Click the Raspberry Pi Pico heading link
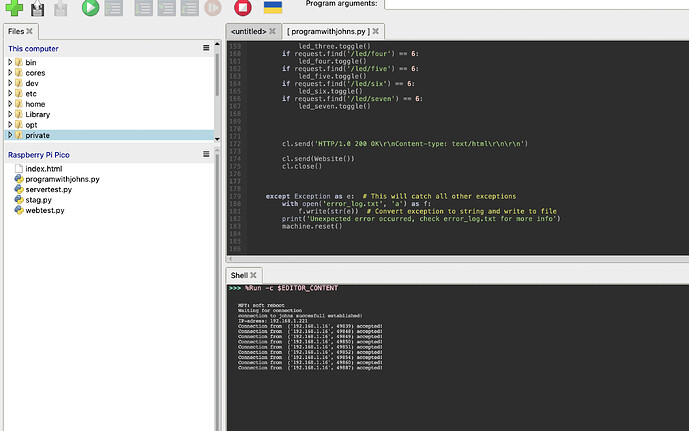689x431 pixels. click(39, 155)
